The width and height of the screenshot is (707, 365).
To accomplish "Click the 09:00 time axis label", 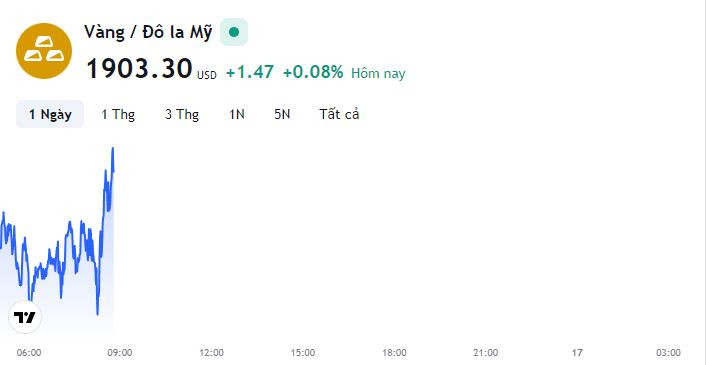I will pyautogui.click(x=120, y=352).
